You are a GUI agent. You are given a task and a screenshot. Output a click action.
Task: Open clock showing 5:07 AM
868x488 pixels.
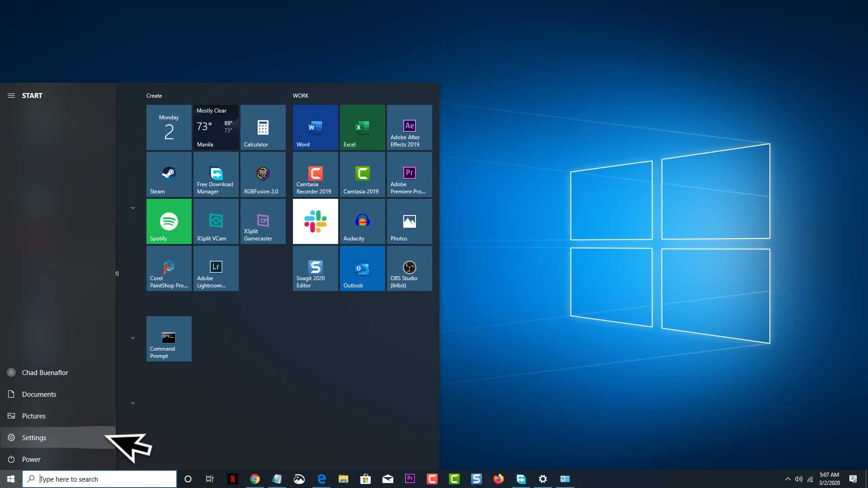(829, 479)
